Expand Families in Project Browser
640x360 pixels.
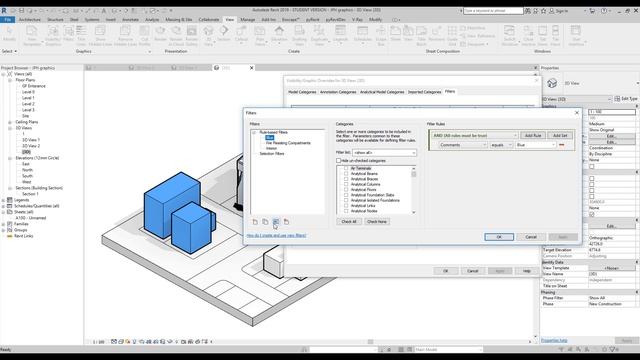click(x=4, y=224)
